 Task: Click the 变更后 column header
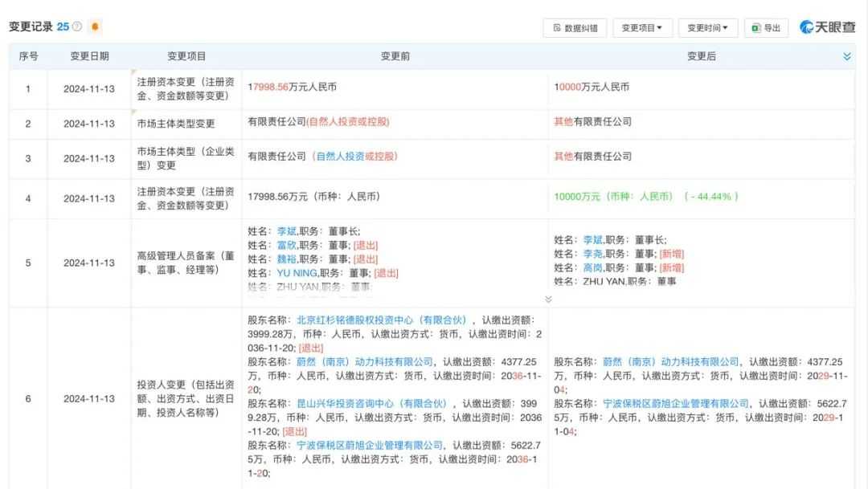point(702,56)
